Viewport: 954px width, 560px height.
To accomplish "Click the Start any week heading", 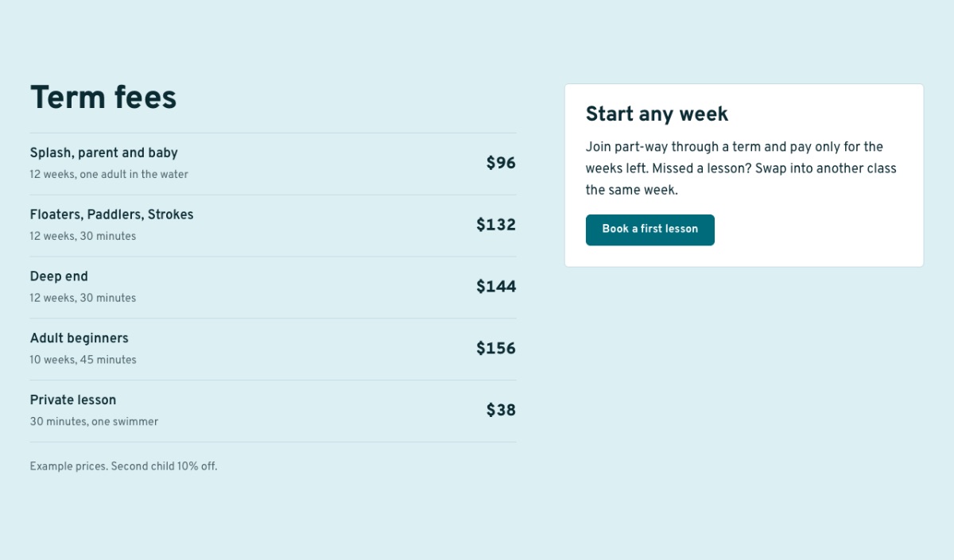I will [657, 114].
